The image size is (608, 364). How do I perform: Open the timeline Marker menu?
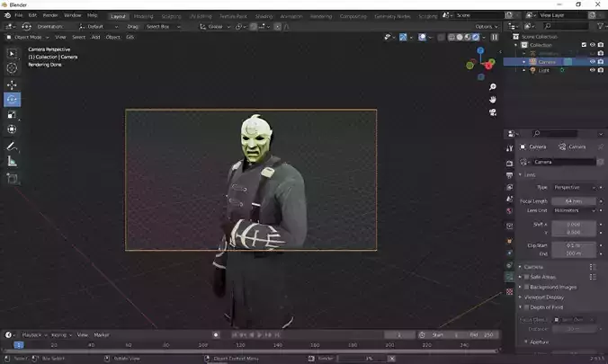102,335
